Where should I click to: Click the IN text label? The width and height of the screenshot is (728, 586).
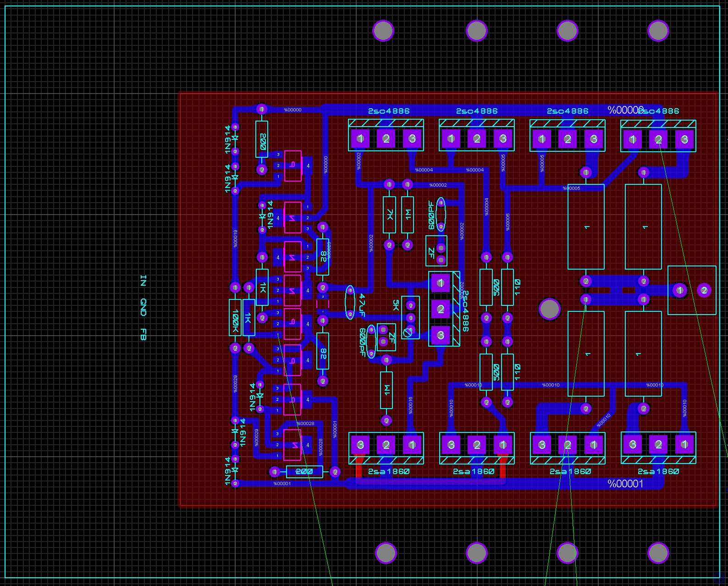(143, 281)
